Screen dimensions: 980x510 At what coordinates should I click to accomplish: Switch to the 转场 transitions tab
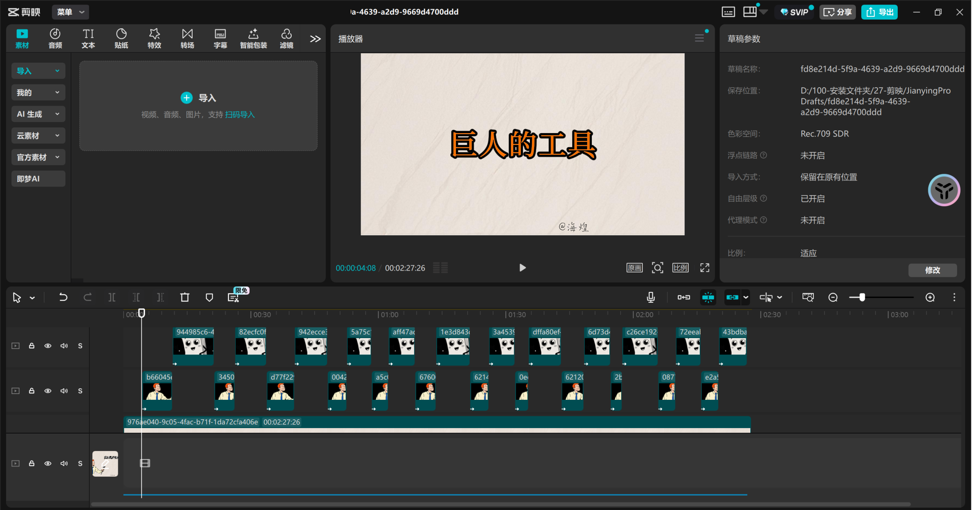187,39
